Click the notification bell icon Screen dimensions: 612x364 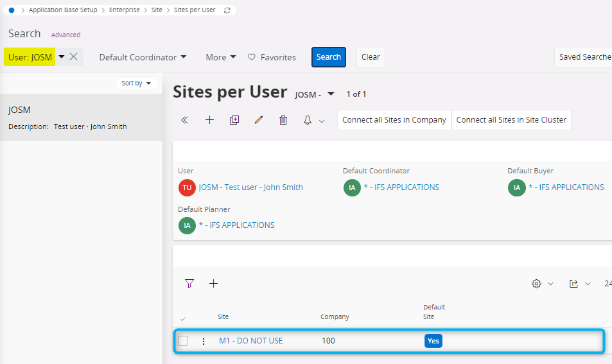[308, 120]
